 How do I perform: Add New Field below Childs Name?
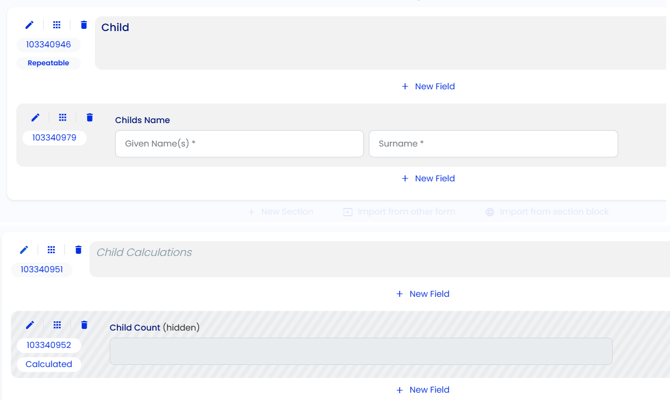click(x=428, y=179)
